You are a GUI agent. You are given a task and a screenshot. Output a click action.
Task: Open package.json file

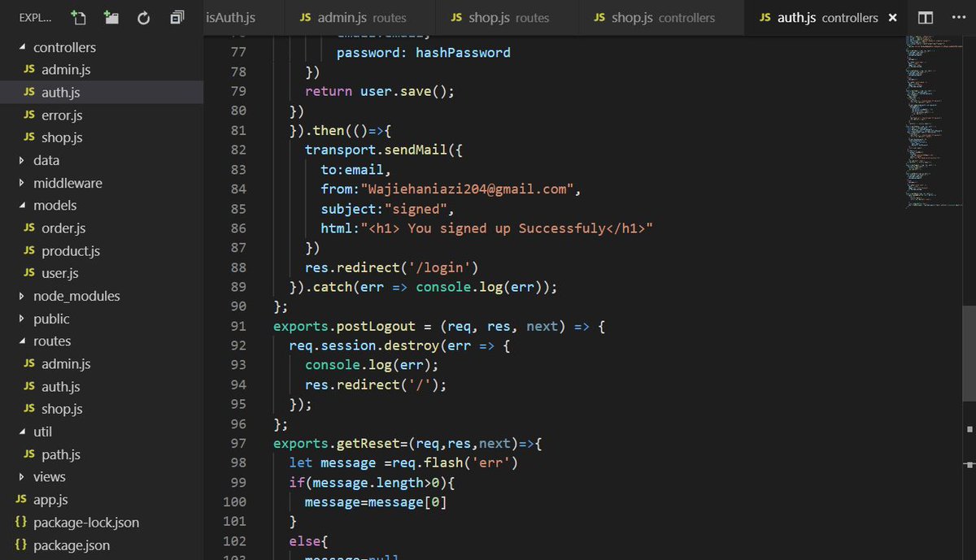102,545
